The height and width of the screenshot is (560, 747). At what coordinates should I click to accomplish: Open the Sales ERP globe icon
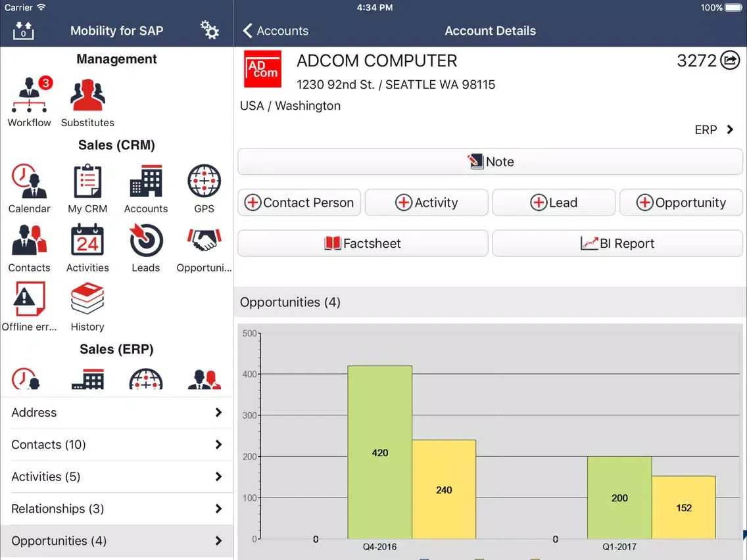(146, 379)
